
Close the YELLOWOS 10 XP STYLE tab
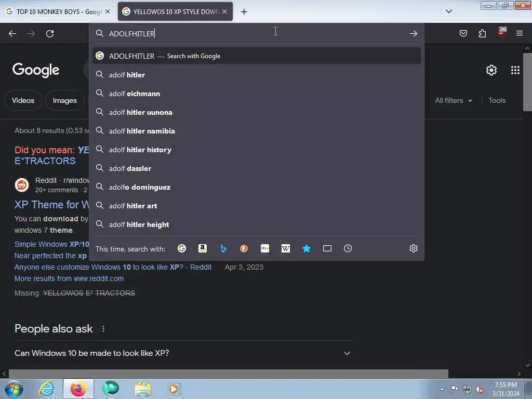[224, 11]
